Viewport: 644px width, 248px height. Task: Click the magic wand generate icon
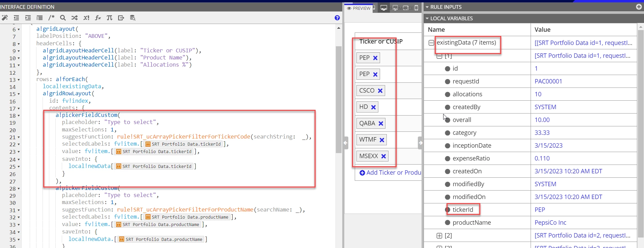click(5, 18)
